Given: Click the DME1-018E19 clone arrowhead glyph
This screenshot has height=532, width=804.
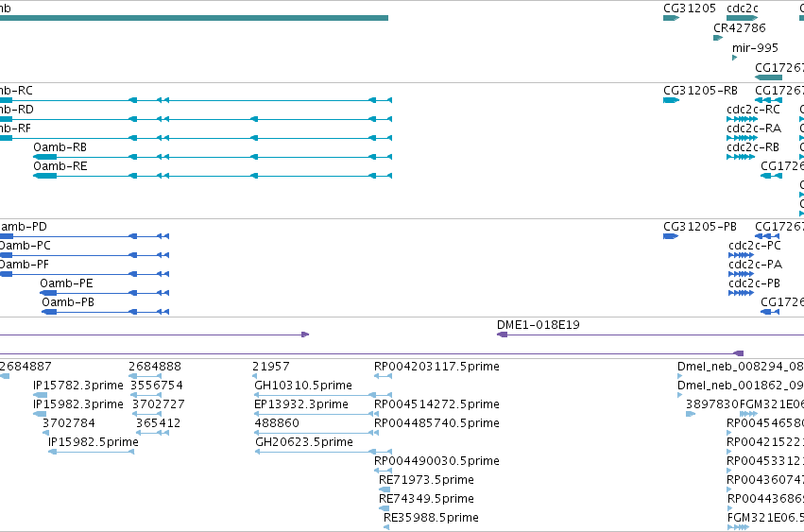Looking at the screenshot, I should 502,335.
